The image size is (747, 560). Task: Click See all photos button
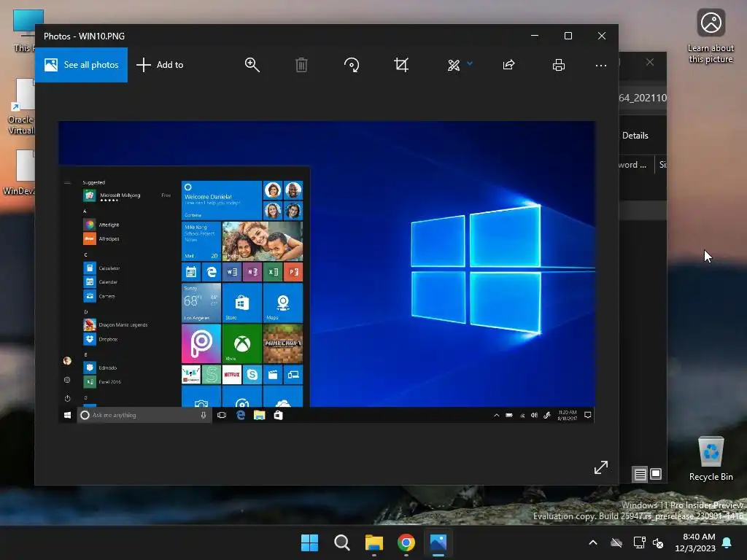(x=82, y=65)
